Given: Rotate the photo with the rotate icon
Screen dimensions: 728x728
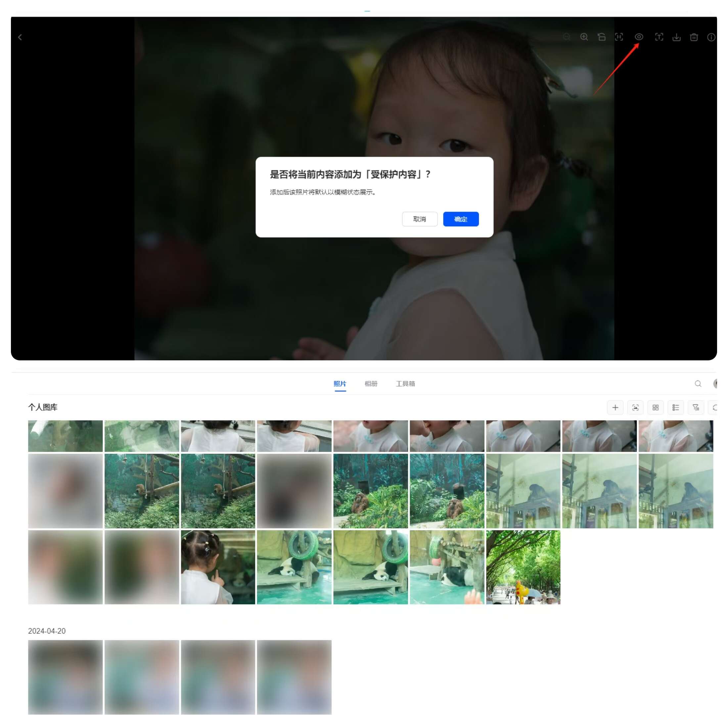Looking at the screenshot, I should point(601,37).
